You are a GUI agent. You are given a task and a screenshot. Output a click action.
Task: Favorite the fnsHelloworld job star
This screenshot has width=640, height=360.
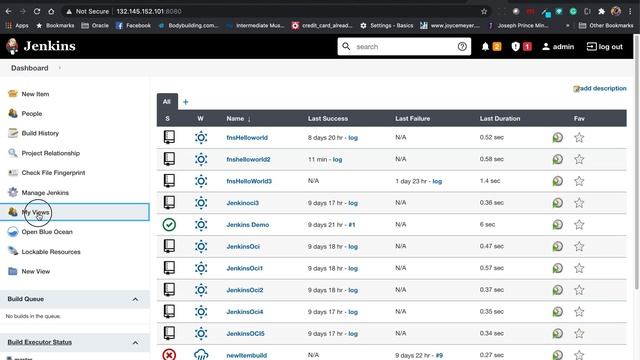pyautogui.click(x=579, y=138)
